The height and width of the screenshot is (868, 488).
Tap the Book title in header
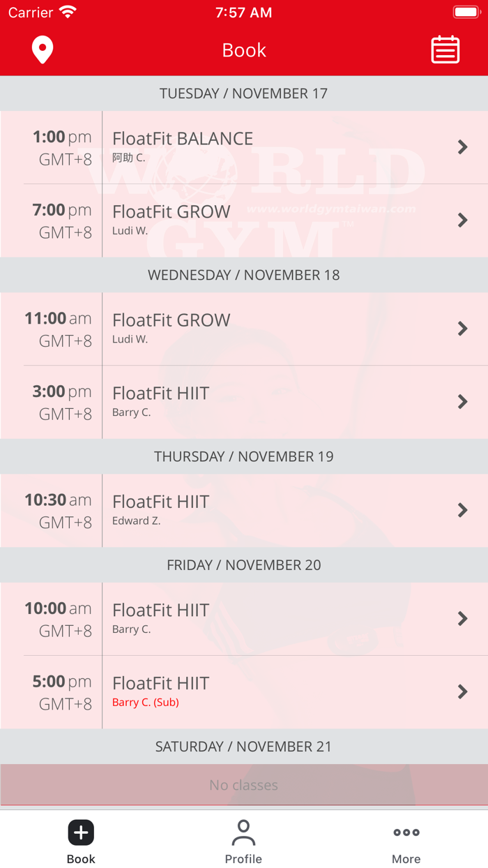point(244,50)
